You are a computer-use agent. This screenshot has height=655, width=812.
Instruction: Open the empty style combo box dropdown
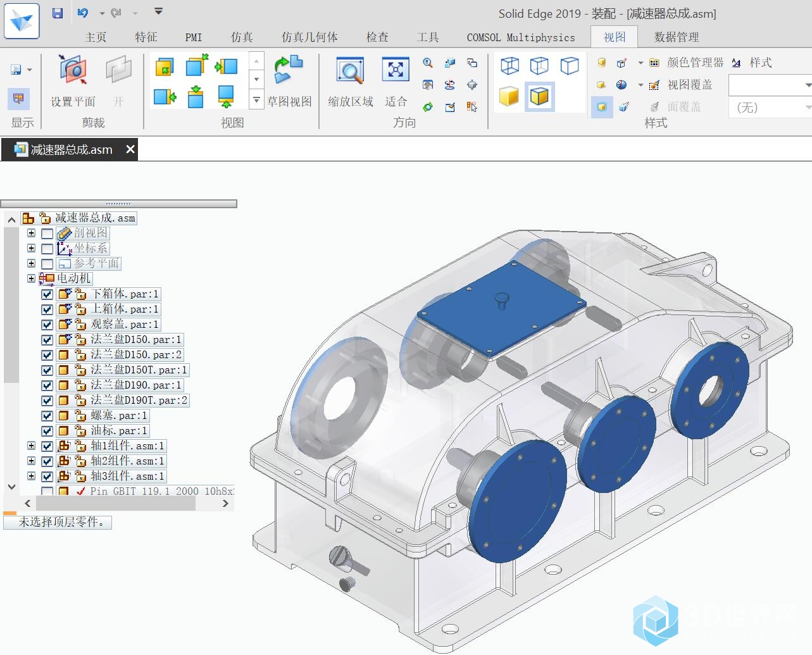807,85
